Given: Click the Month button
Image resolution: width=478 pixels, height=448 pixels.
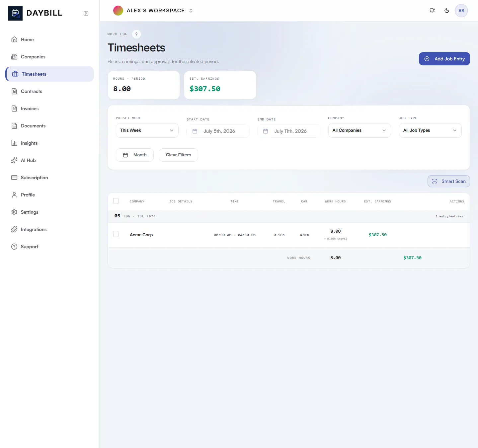Looking at the screenshot, I should point(135,155).
